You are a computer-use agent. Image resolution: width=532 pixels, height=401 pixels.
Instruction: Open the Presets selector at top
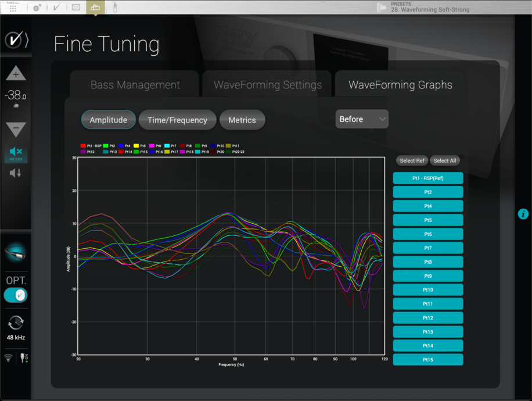pos(430,7)
